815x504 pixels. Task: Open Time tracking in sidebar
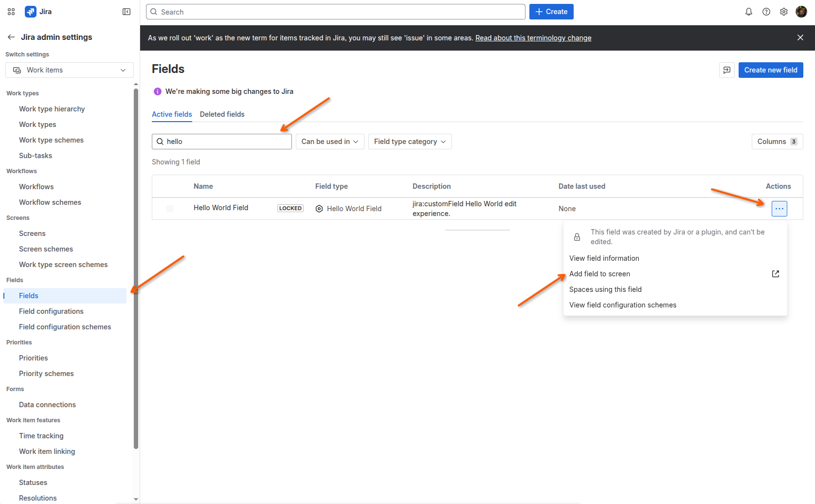pyautogui.click(x=65, y=436)
